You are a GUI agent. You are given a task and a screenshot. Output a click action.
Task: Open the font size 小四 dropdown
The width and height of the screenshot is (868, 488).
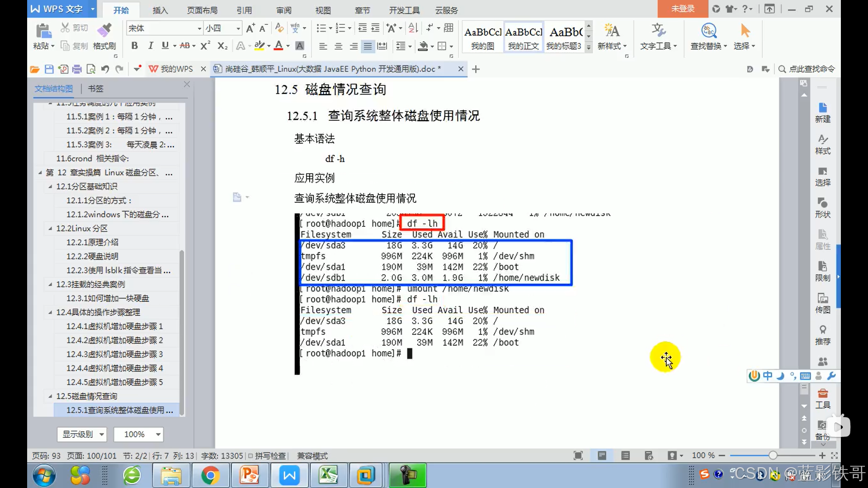[x=238, y=28]
